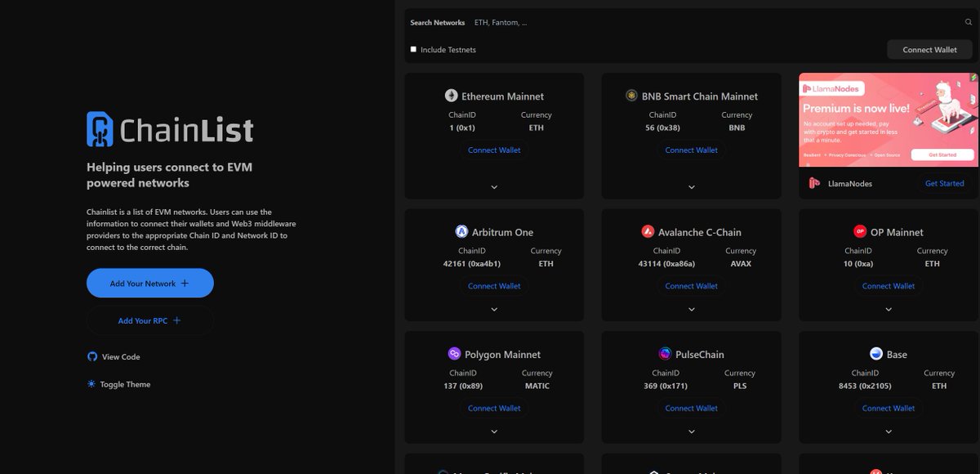Click the Add Your Network button

(149, 283)
